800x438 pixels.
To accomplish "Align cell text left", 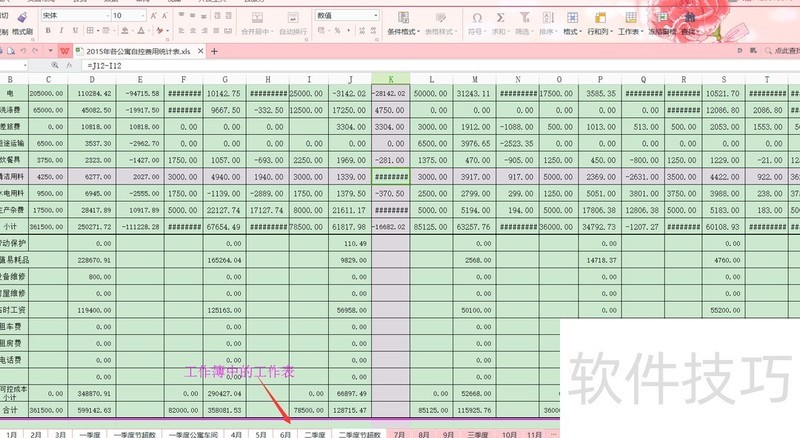I will click(181, 31).
